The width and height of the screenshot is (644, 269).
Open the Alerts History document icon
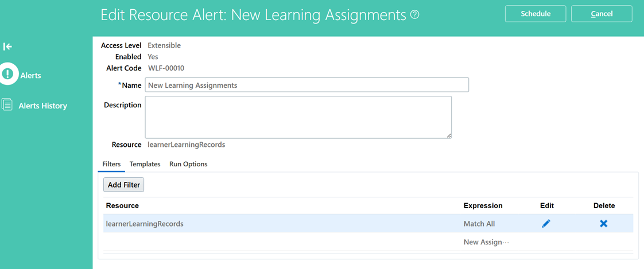pos(7,105)
